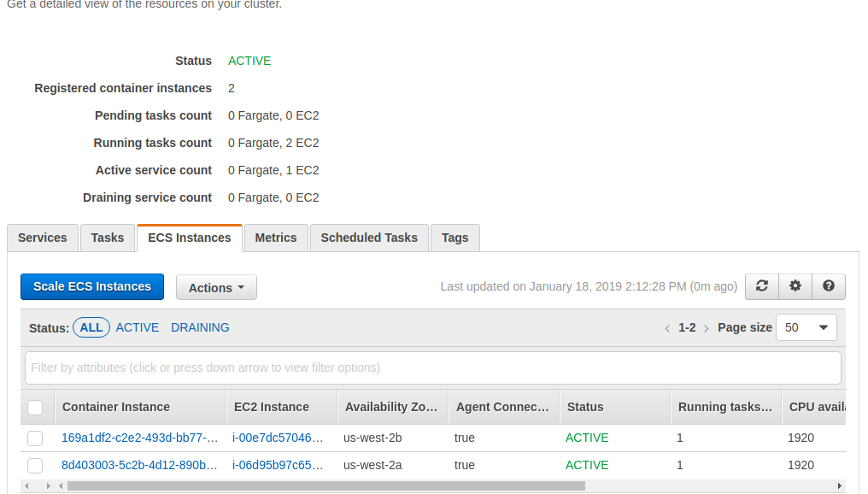Open container instance 8d403003-5c2b-4d12-890b
Image resolution: width=868 pixels, height=494 pixels.
coord(139,465)
